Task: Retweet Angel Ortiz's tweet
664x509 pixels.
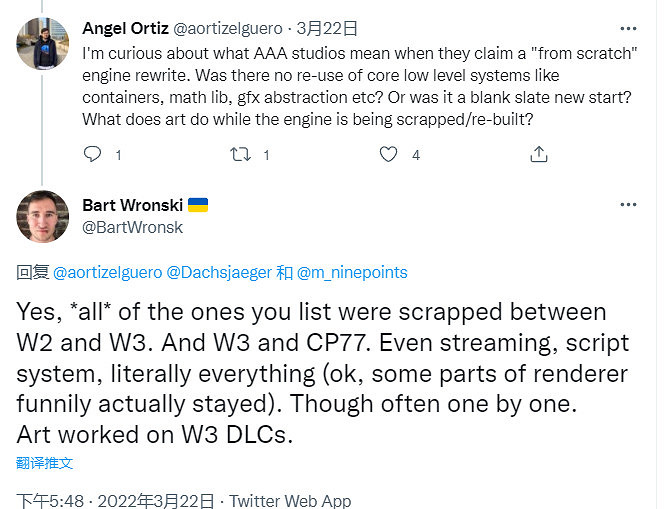Action: [x=241, y=154]
